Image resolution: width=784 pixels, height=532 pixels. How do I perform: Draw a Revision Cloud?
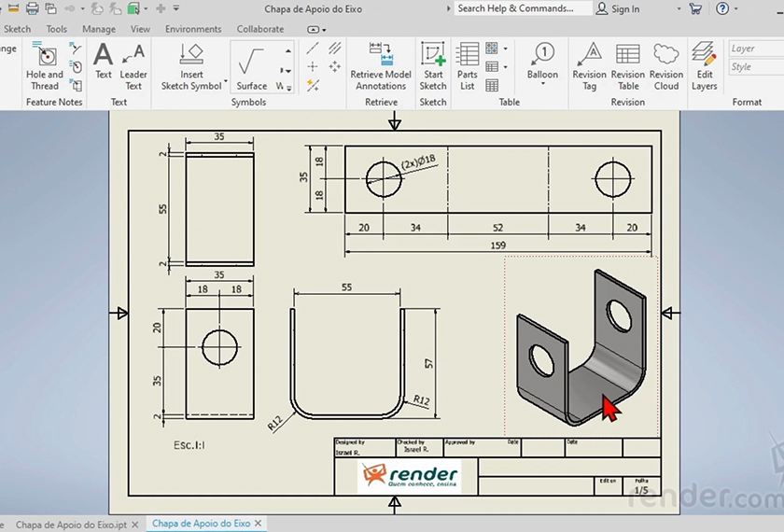[666, 65]
